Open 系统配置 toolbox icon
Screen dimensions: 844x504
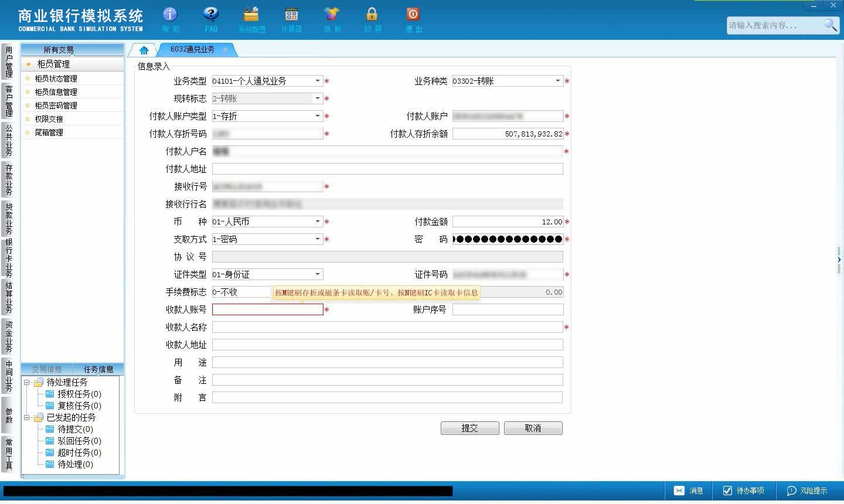click(252, 19)
